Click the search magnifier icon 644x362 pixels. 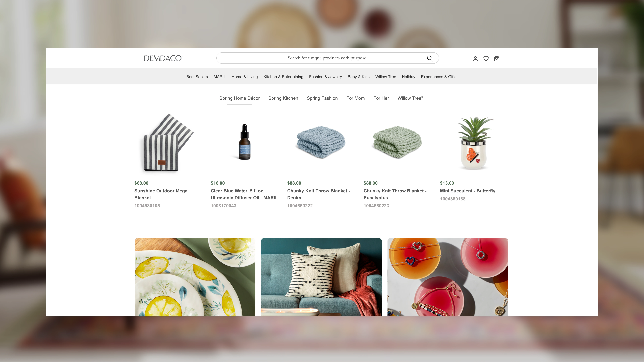[x=430, y=58]
